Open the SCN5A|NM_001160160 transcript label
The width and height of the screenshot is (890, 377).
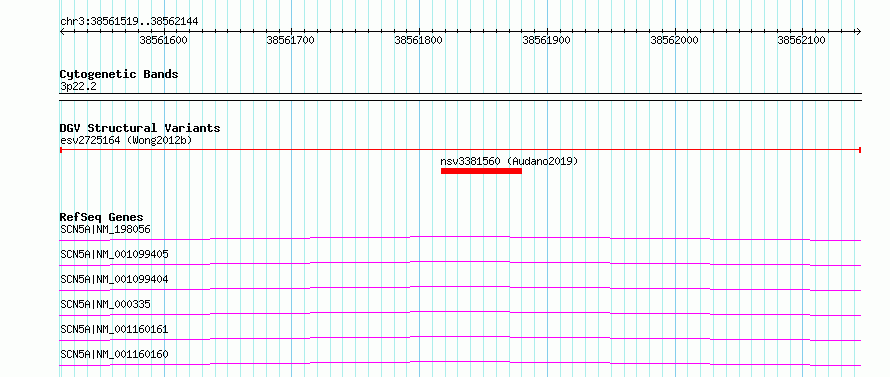pos(114,354)
